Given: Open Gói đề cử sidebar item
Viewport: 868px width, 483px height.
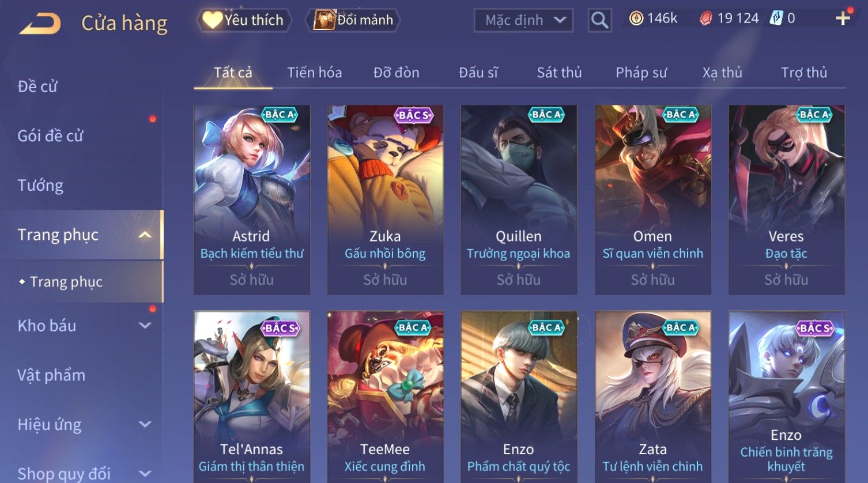Looking at the screenshot, I should 50,136.
